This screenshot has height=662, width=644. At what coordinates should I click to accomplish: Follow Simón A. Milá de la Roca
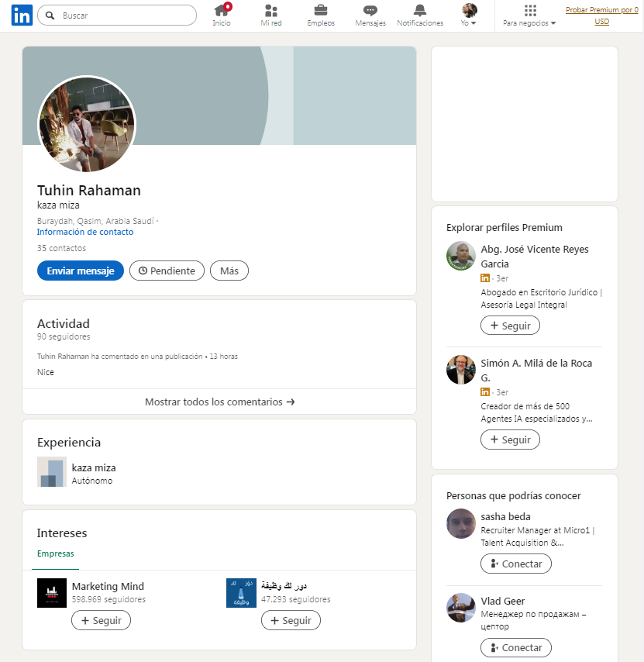click(510, 440)
